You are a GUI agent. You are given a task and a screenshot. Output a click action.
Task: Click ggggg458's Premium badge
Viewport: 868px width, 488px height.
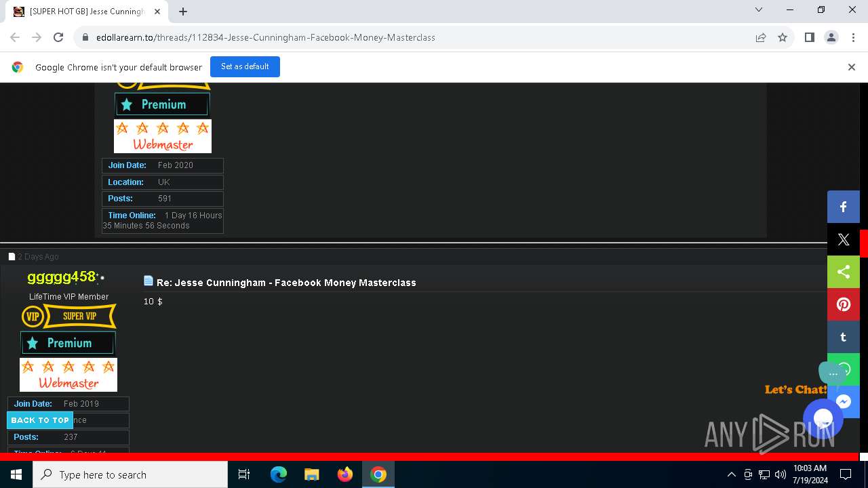point(68,343)
